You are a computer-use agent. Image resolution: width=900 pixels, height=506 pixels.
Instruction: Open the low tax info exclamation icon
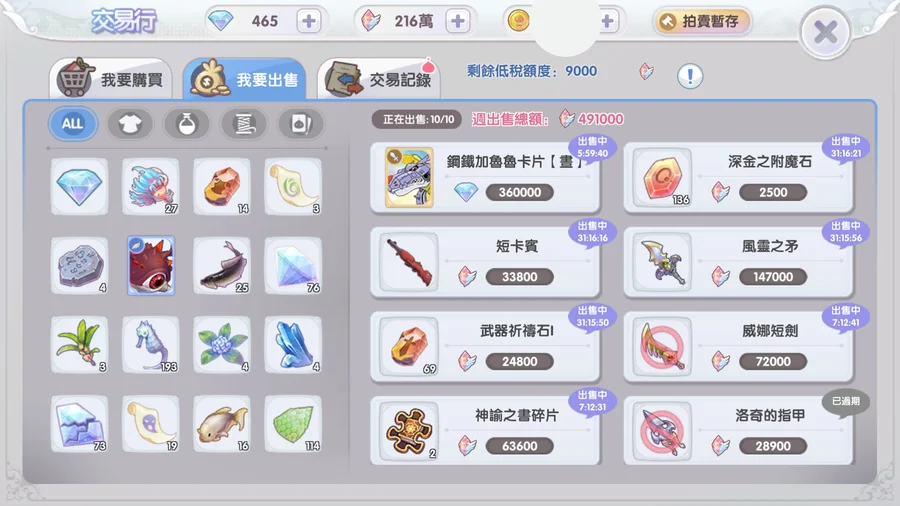tap(690, 75)
